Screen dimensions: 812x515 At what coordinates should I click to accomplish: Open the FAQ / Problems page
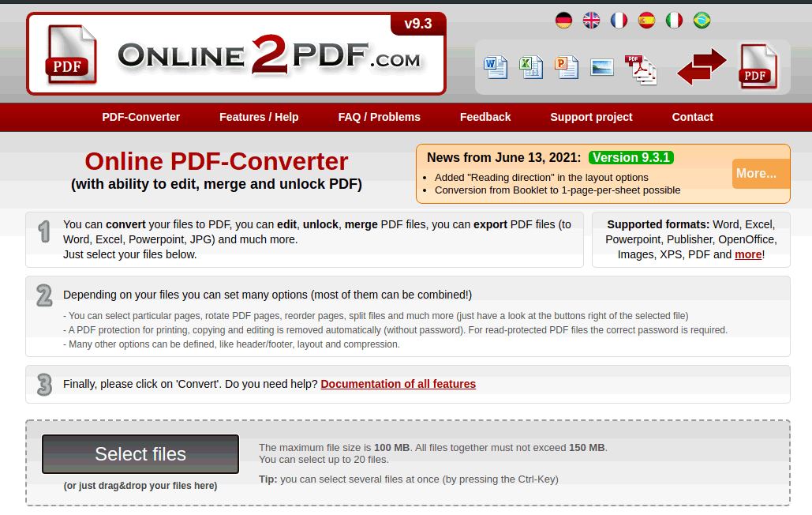tap(379, 117)
